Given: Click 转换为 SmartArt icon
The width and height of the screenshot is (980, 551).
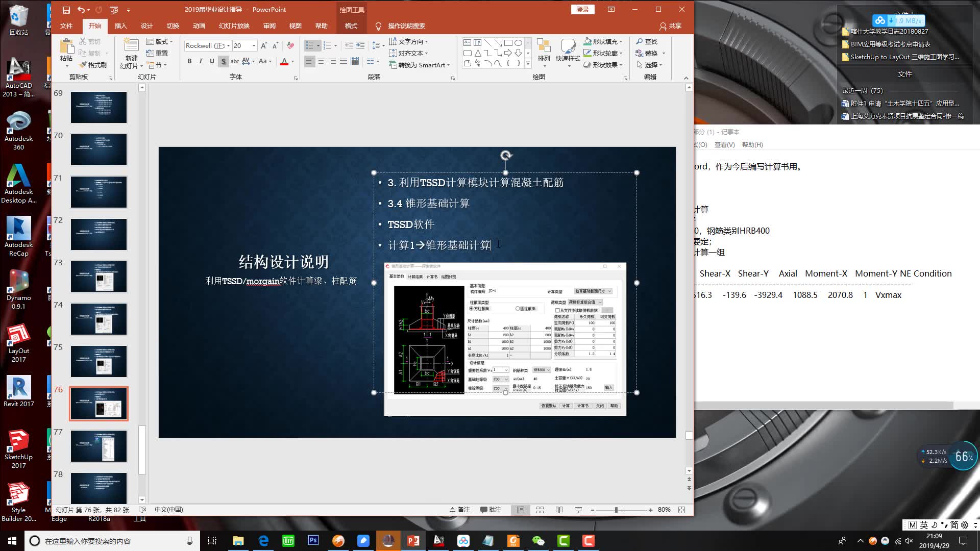Looking at the screenshot, I should (x=419, y=65).
